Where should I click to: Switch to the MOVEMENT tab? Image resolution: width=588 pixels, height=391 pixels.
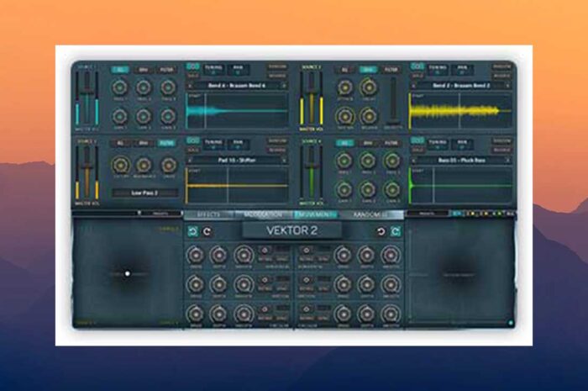(x=316, y=215)
